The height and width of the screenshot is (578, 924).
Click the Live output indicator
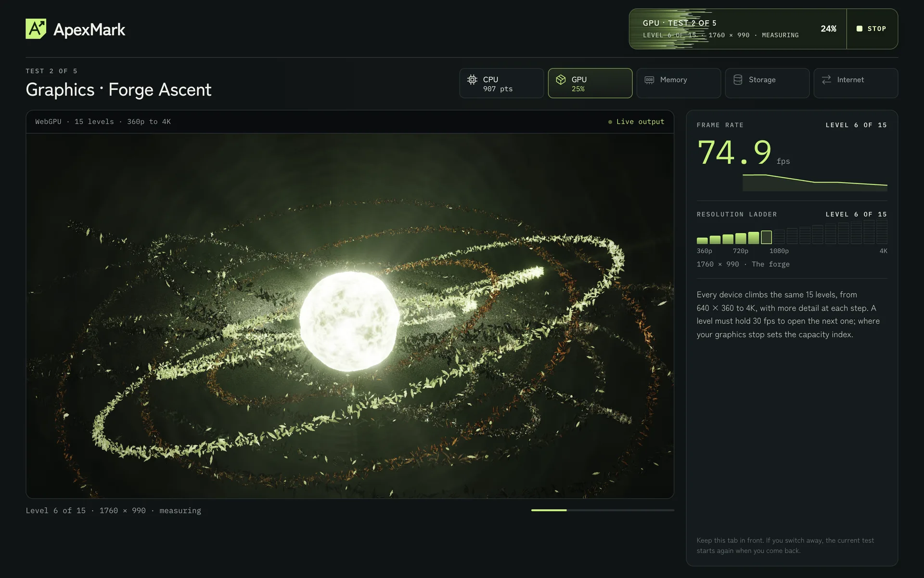tap(636, 122)
